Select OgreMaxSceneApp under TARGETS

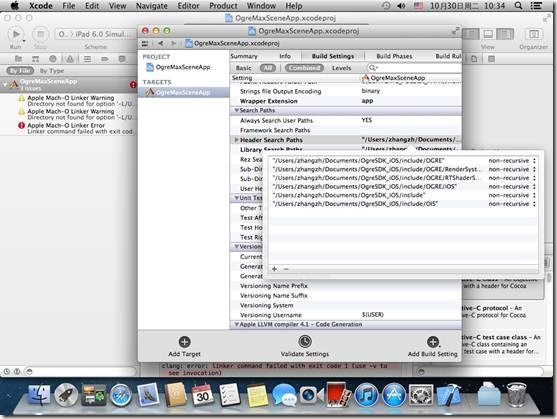tap(183, 92)
